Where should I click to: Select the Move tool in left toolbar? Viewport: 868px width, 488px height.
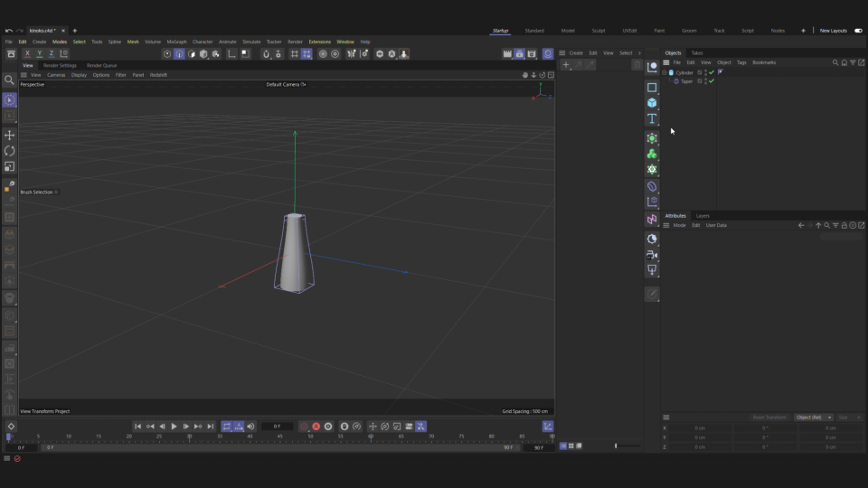tap(9, 135)
